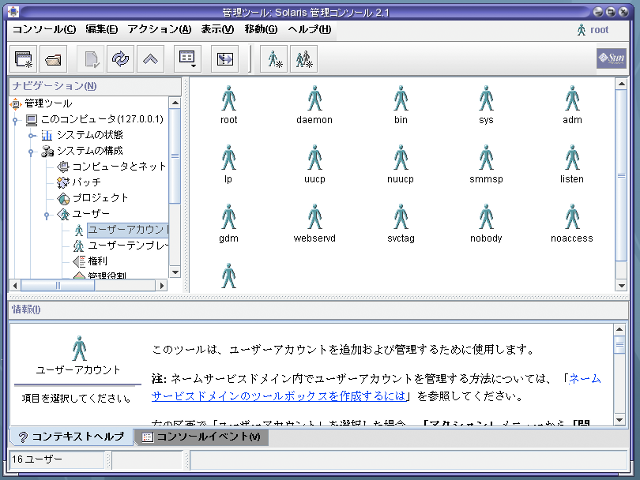Click the 情報(I) panel header
The image size is (640, 480).
(318, 310)
